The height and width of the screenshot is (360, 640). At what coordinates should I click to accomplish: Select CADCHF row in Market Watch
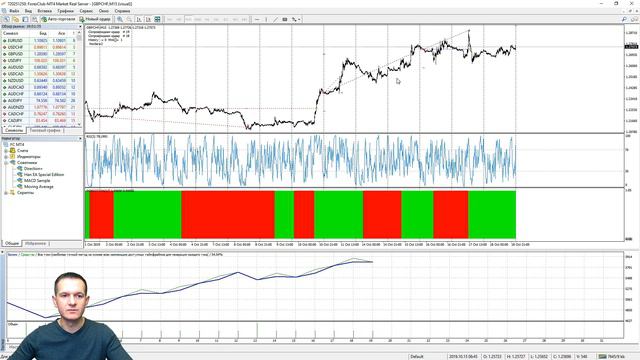pyautogui.click(x=39, y=114)
